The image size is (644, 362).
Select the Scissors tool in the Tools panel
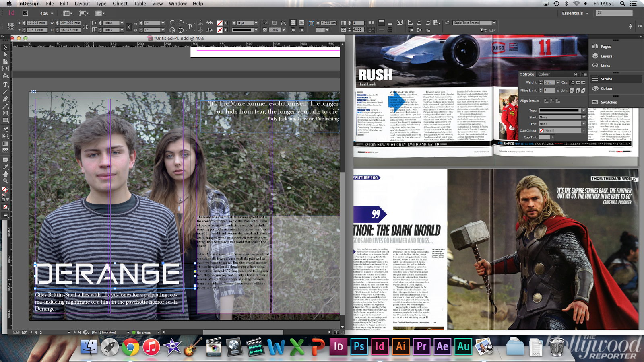click(x=5, y=129)
